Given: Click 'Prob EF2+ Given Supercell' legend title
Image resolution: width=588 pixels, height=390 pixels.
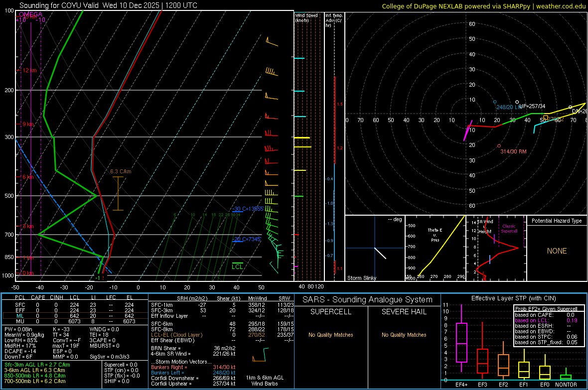Looking at the screenshot, I should pos(546,309).
